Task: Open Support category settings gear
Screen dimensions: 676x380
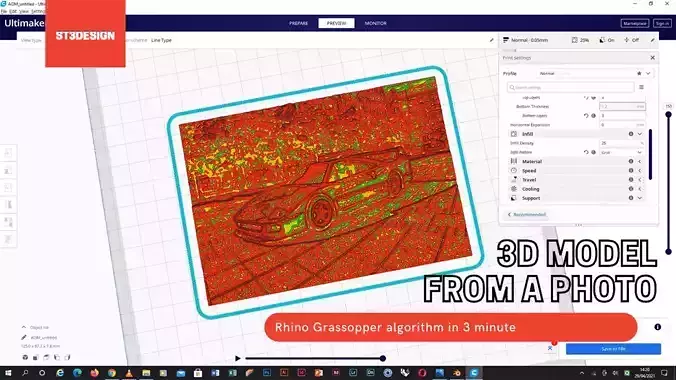Action: 631,198
